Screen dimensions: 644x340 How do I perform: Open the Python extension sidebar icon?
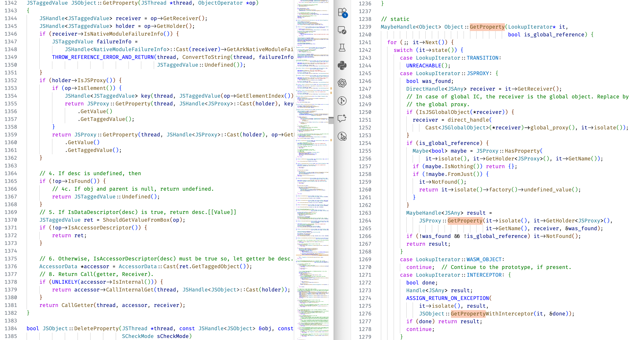342,66
